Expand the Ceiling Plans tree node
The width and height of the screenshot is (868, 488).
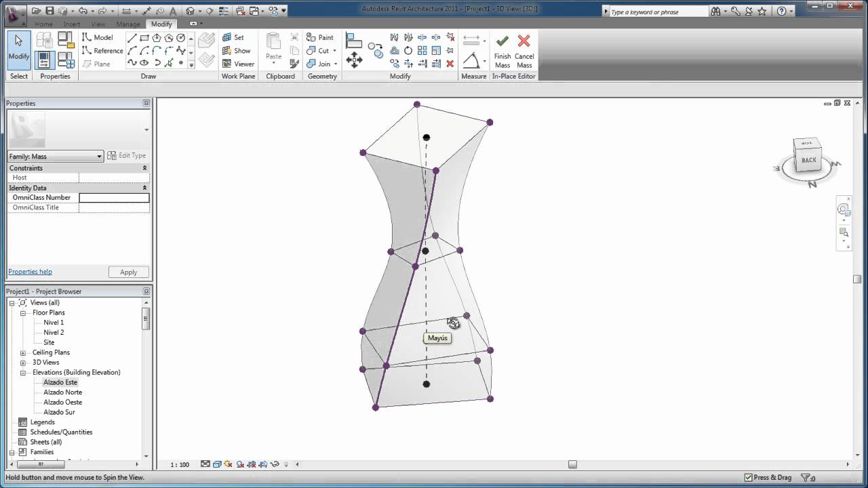click(23, 352)
